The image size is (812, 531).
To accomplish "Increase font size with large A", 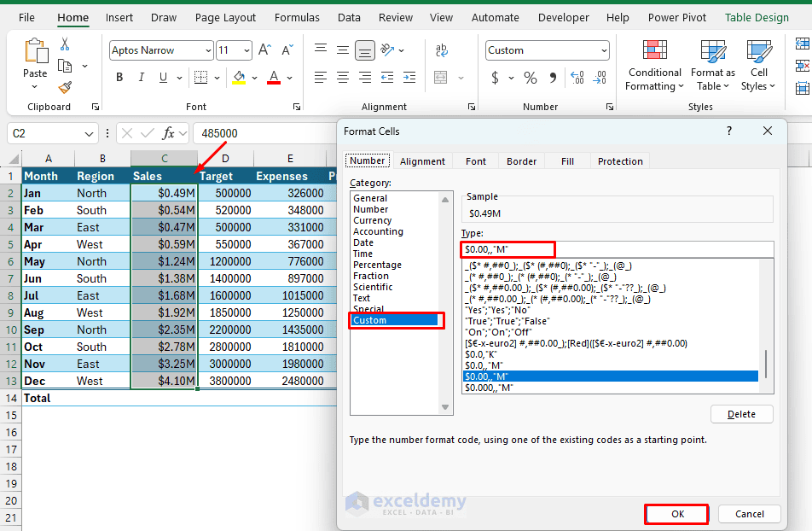I will click(x=264, y=50).
